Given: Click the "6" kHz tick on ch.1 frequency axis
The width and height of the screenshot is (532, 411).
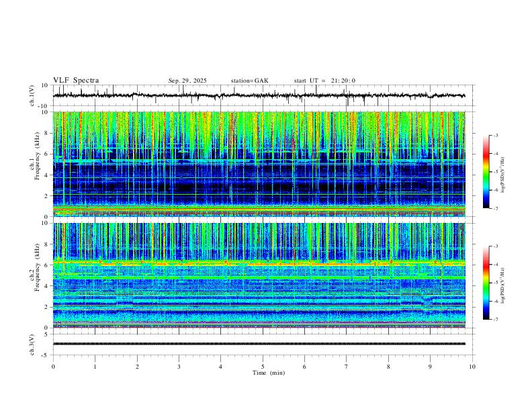Looking at the screenshot, I should [46, 154].
